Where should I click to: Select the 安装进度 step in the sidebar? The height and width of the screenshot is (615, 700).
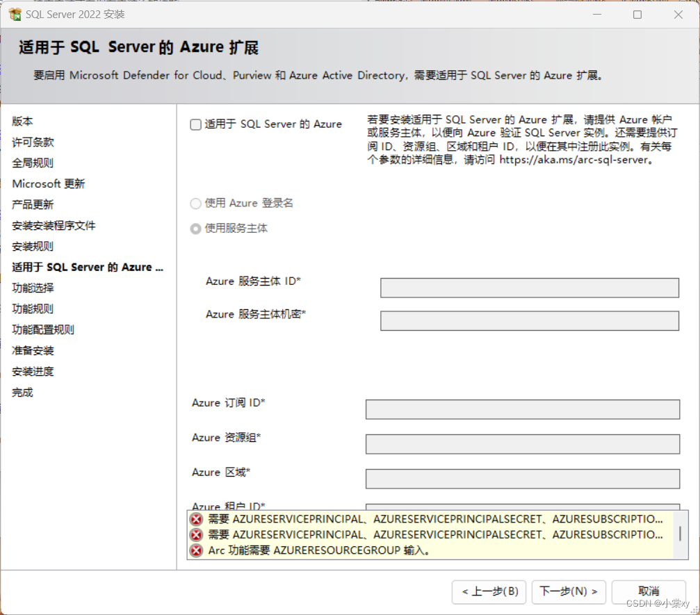click(x=33, y=371)
